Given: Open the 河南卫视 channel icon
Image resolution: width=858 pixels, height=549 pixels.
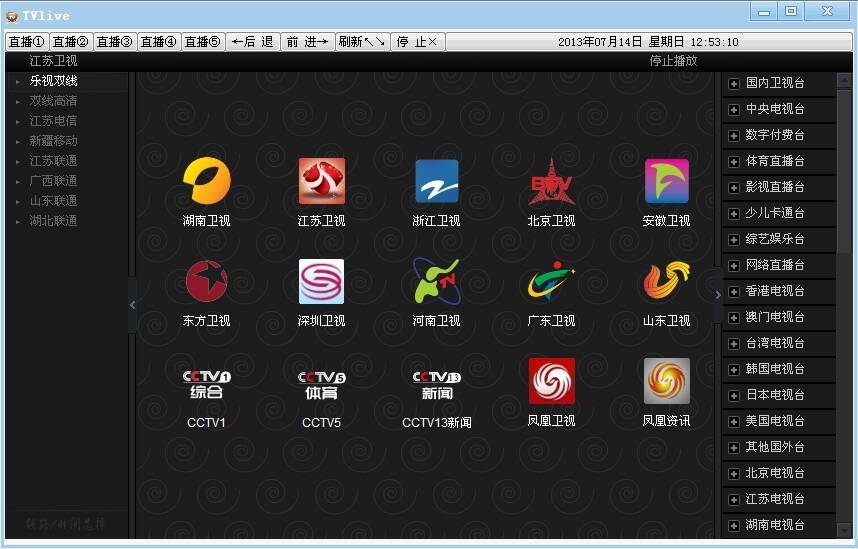Looking at the screenshot, I should (x=437, y=281).
